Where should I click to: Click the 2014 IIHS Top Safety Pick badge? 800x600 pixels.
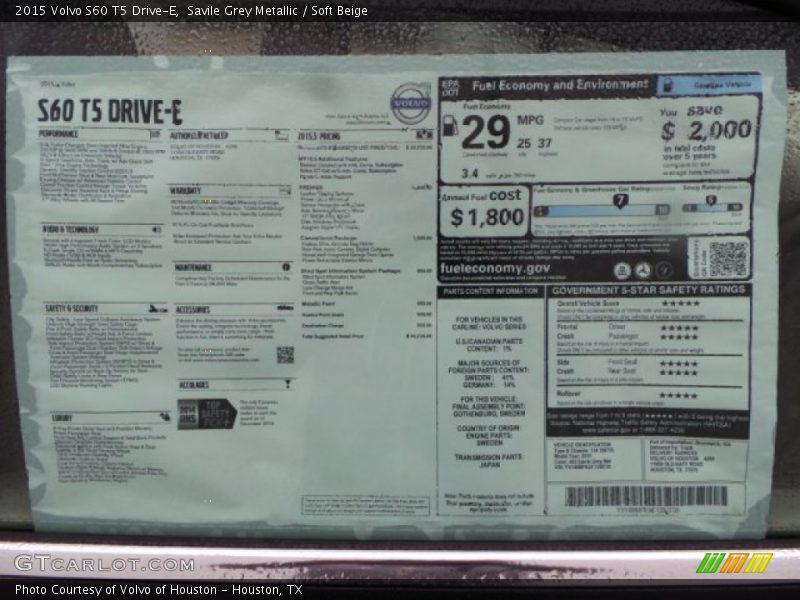pyautogui.click(x=207, y=414)
